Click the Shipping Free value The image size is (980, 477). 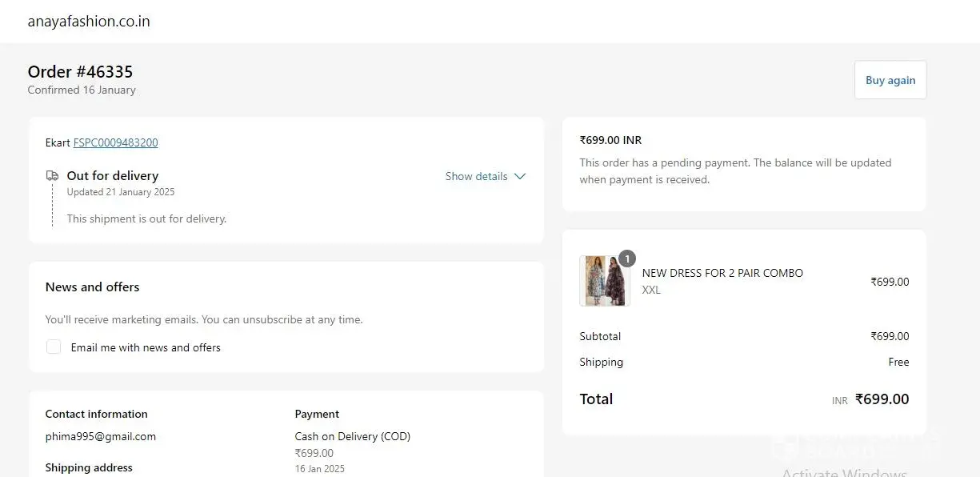click(898, 362)
